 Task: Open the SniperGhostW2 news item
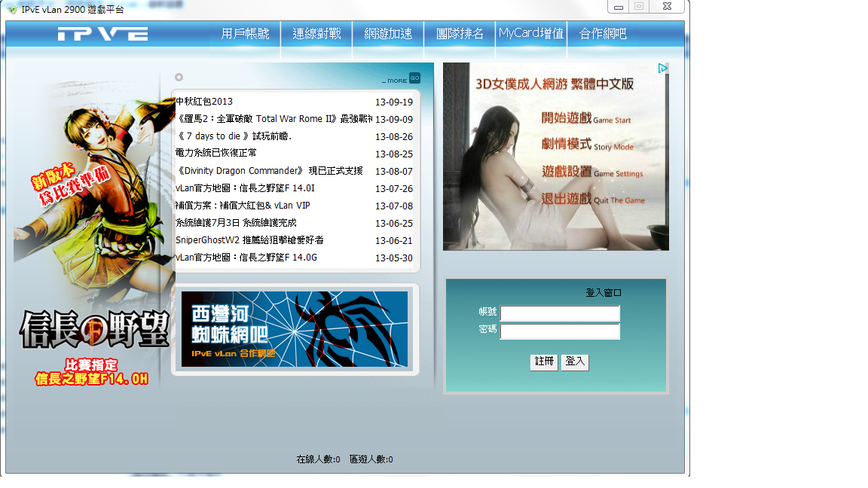coord(249,240)
